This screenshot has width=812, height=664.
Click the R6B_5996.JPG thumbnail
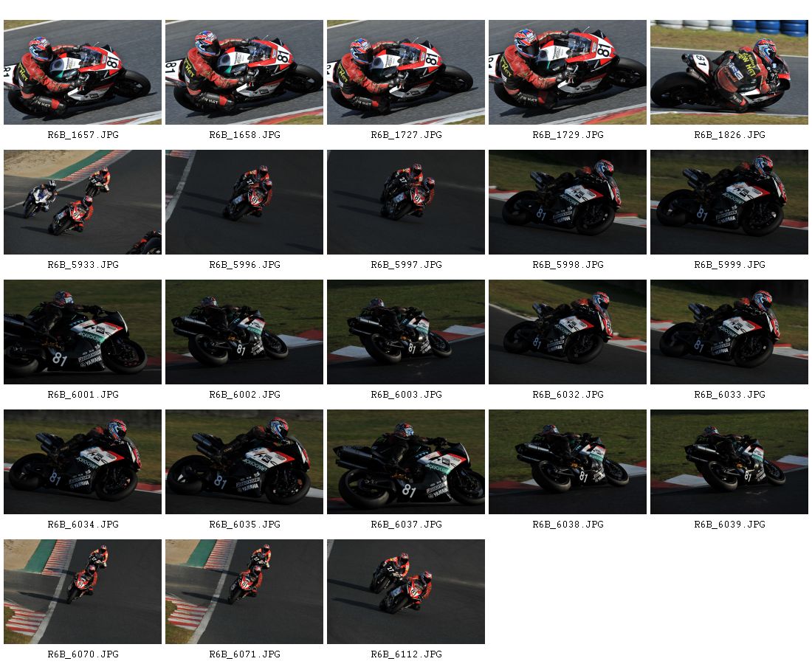(x=244, y=202)
